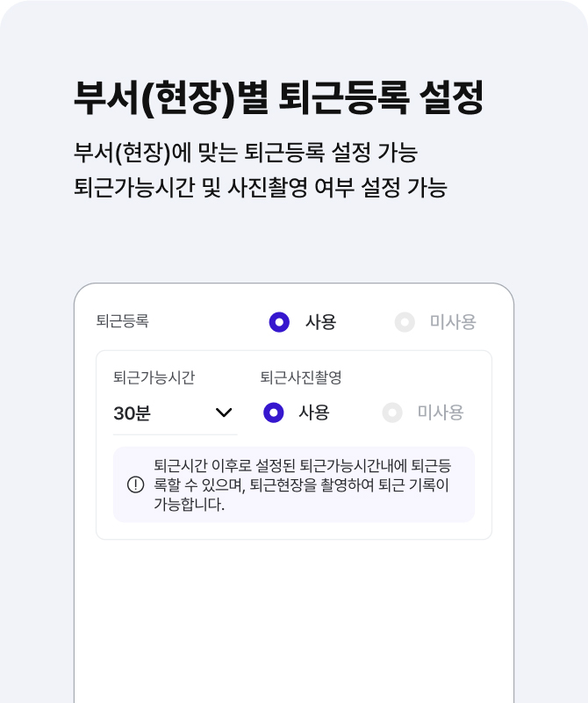Click the 사용 label text under 퇴근사진촬영
Screen dimensions: 588x703
pyautogui.click(x=314, y=412)
